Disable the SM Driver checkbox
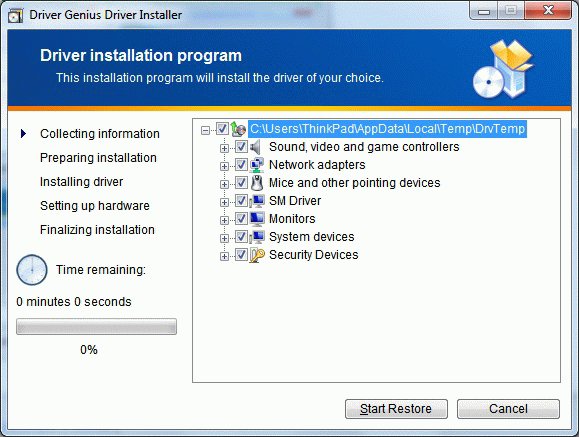Screen dimensions: 579x437 tap(241, 201)
